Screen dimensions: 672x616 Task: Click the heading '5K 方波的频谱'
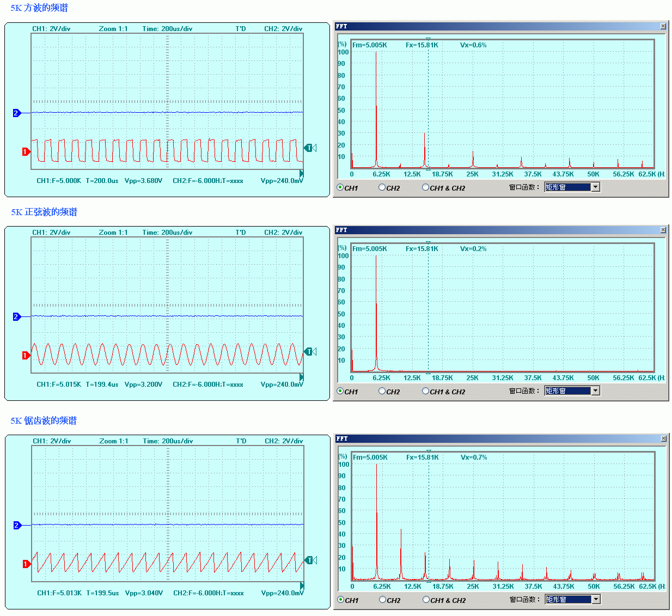[x=39, y=8]
